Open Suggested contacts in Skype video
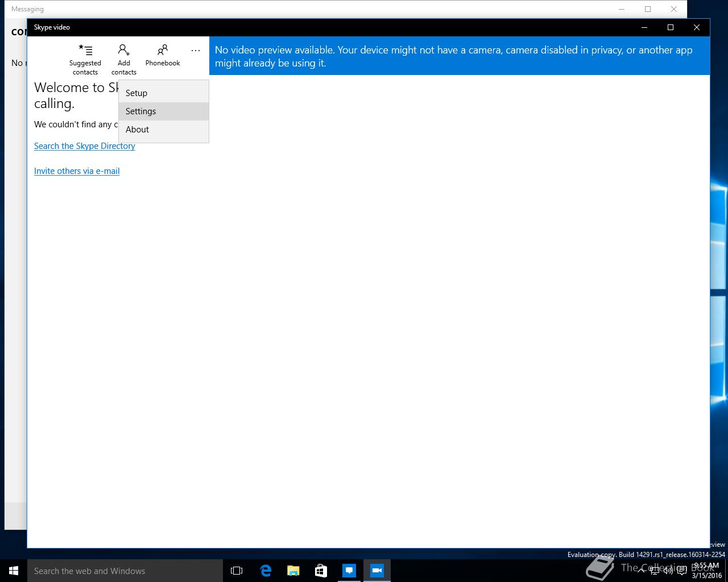728x582 pixels. [x=85, y=59]
